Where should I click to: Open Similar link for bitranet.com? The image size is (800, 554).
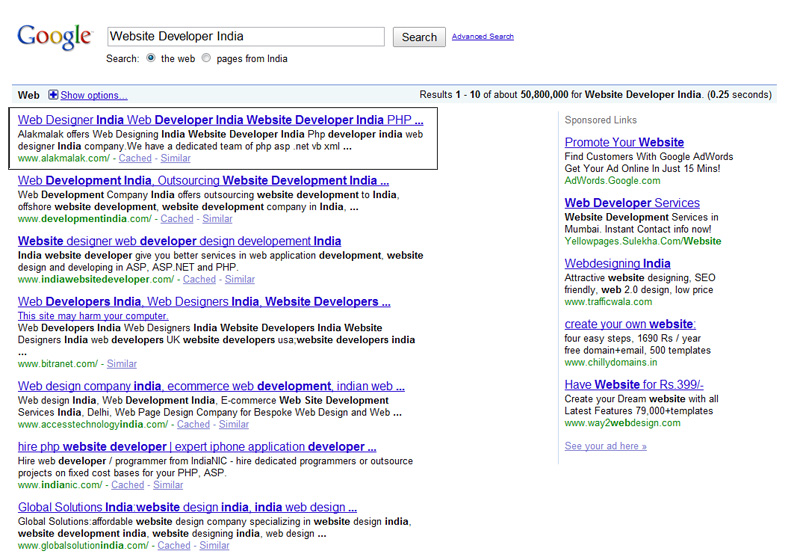121,364
